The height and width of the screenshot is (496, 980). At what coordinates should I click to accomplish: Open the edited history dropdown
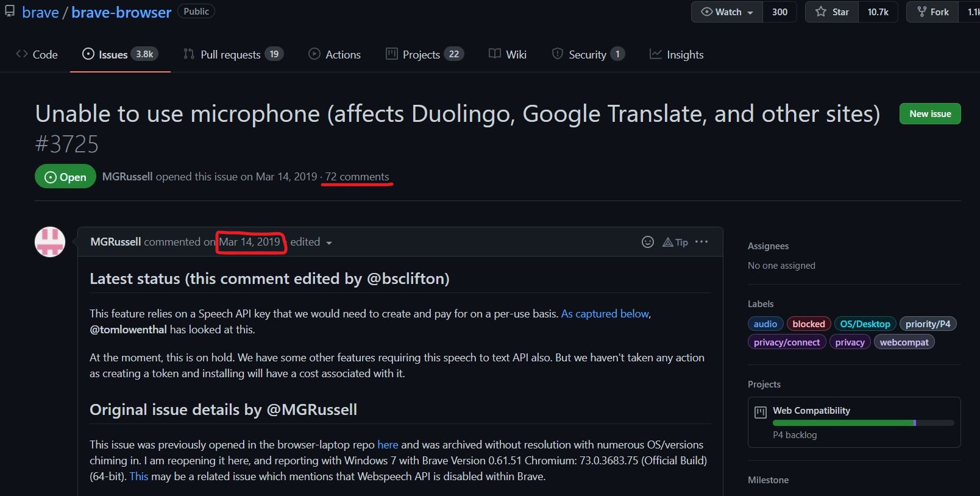tap(311, 242)
